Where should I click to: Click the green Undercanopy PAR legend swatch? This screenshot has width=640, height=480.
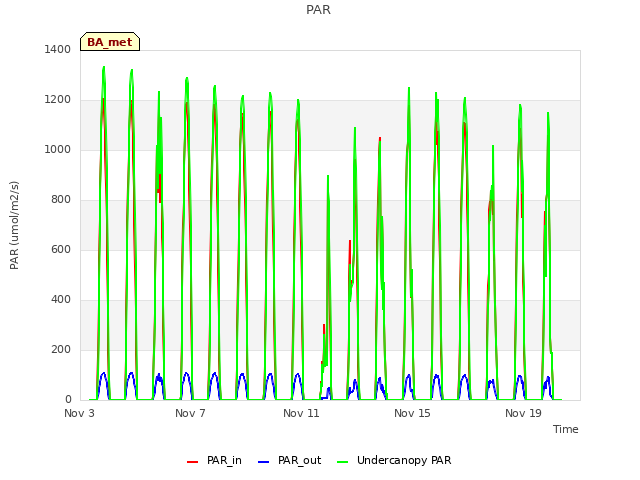pyautogui.click(x=343, y=462)
